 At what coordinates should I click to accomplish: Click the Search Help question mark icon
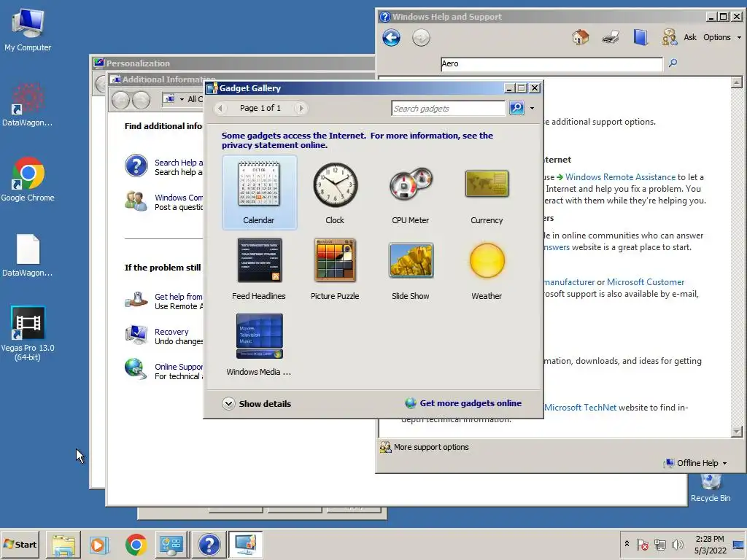point(136,166)
